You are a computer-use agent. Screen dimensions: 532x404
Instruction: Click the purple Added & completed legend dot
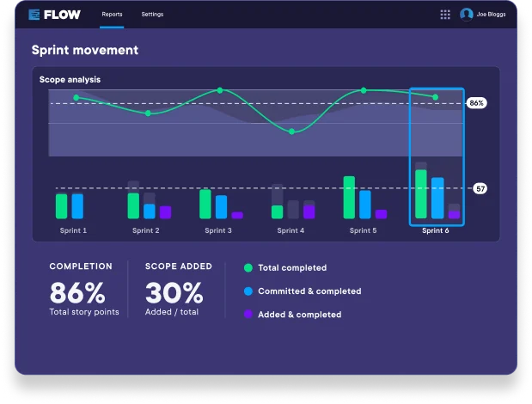(248, 315)
